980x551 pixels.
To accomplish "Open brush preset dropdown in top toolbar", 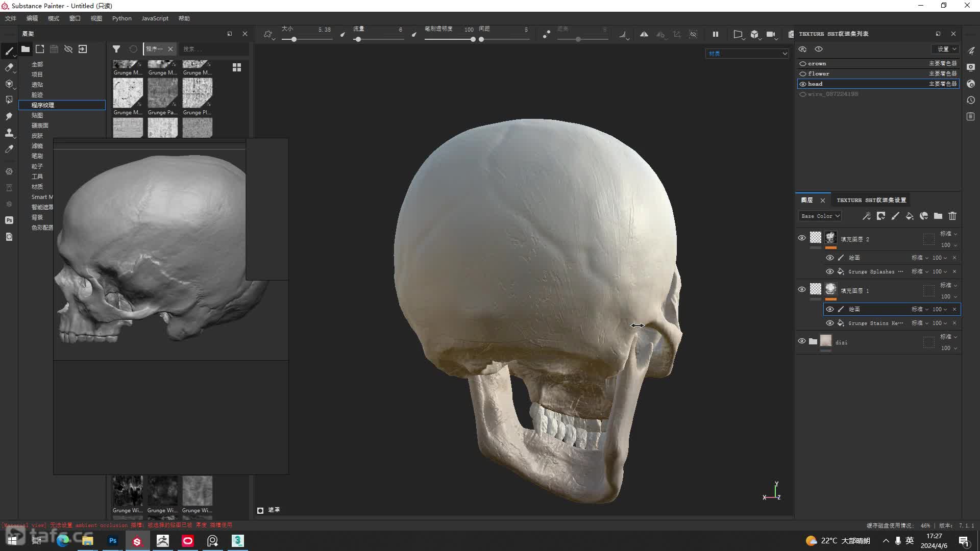I will [269, 35].
